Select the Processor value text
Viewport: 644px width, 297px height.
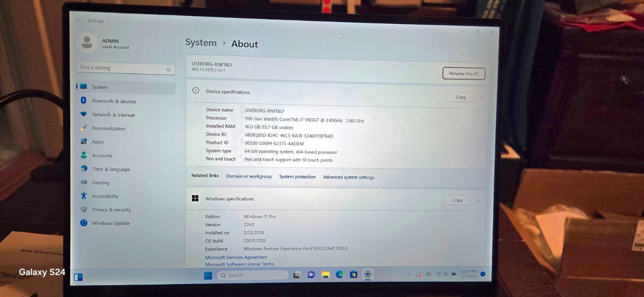pyautogui.click(x=304, y=120)
